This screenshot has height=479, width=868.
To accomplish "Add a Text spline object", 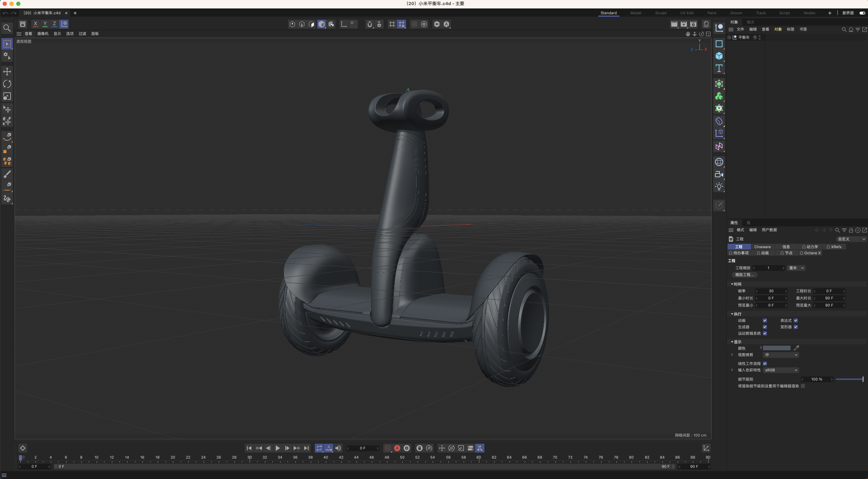I will (719, 68).
